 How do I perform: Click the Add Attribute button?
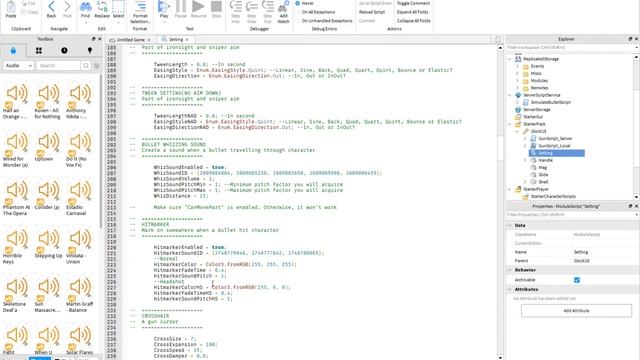tap(576, 311)
